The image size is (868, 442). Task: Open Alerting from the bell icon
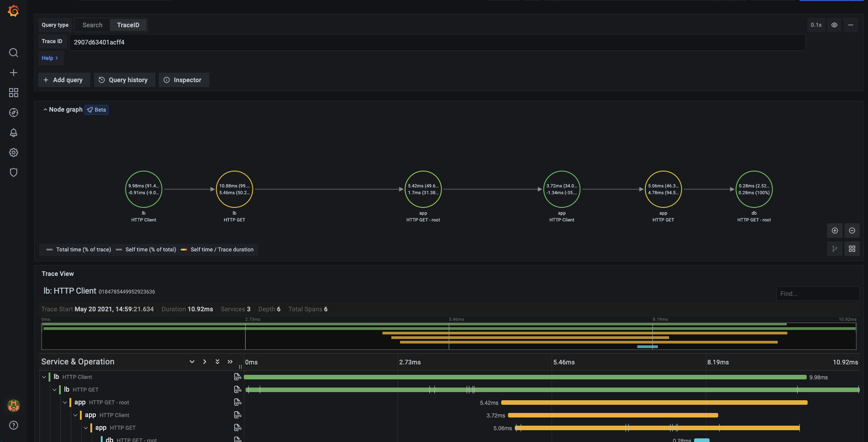click(14, 133)
